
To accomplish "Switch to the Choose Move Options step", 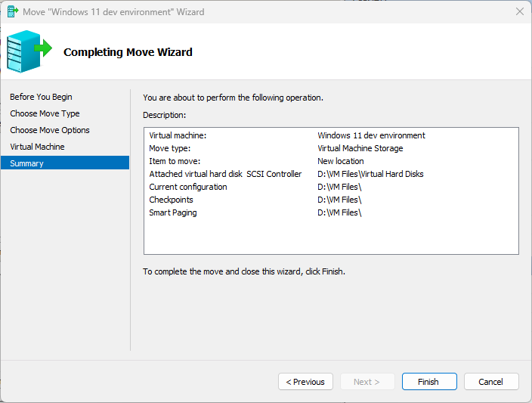I will pos(50,130).
